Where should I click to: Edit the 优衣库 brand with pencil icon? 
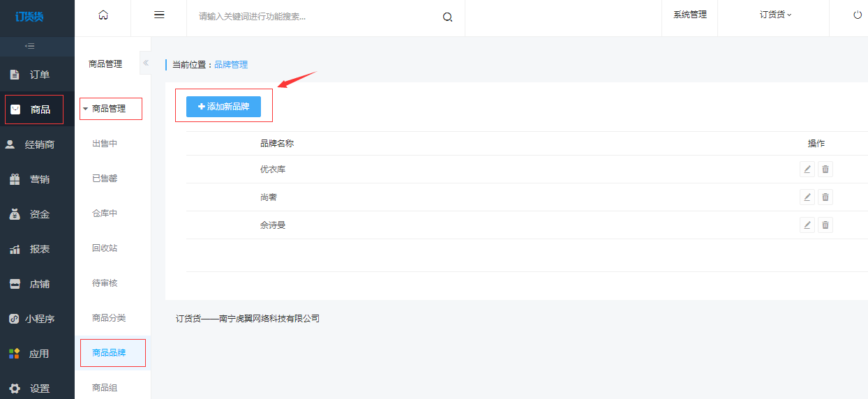[807, 169]
